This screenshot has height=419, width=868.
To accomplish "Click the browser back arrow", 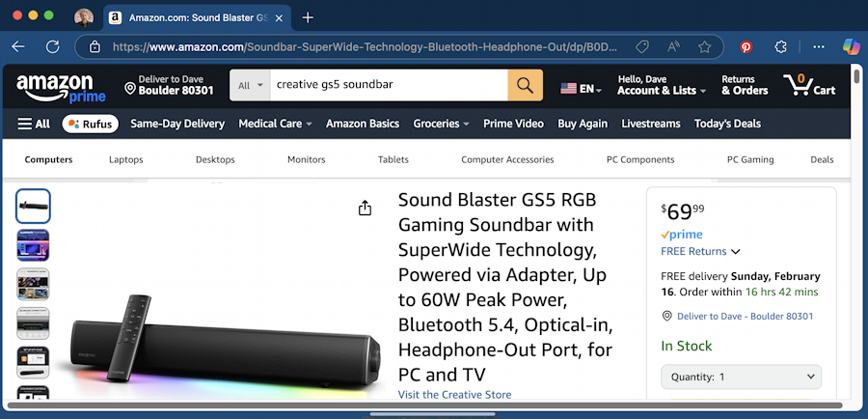I will point(18,47).
